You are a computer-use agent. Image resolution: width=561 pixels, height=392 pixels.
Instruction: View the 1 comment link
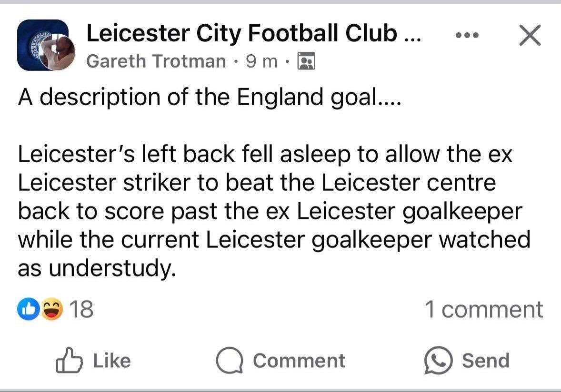(x=484, y=309)
